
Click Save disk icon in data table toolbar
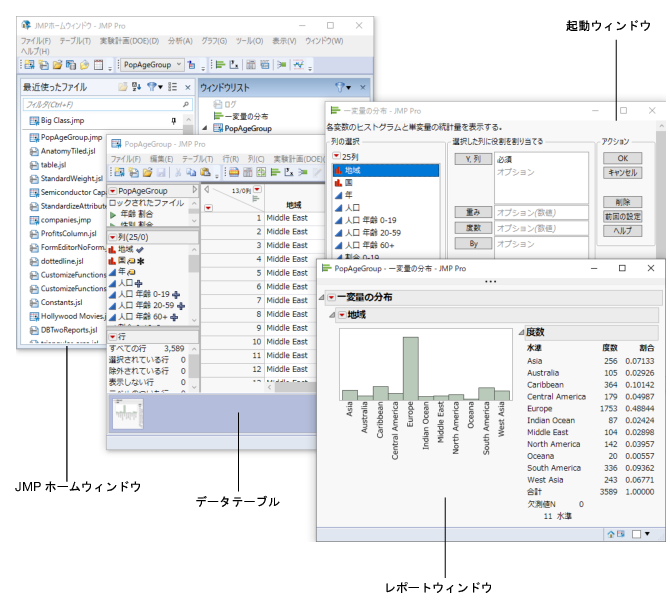[x=162, y=172]
